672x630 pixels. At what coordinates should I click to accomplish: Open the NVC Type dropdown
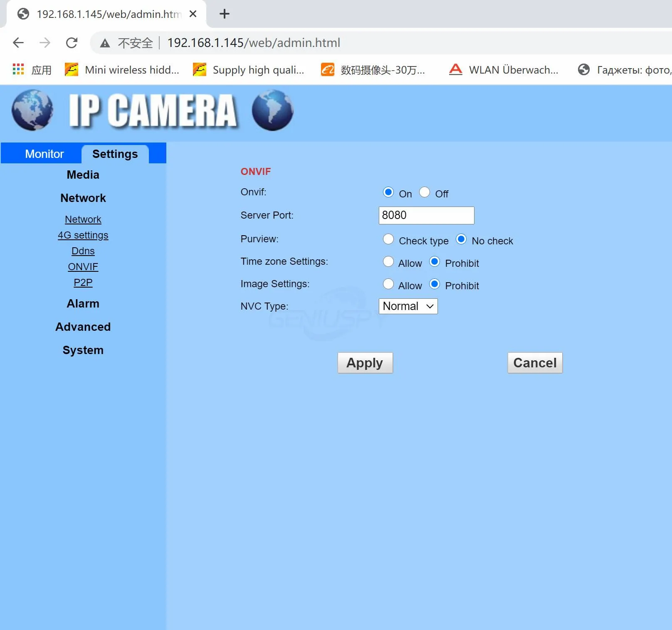[x=408, y=306]
